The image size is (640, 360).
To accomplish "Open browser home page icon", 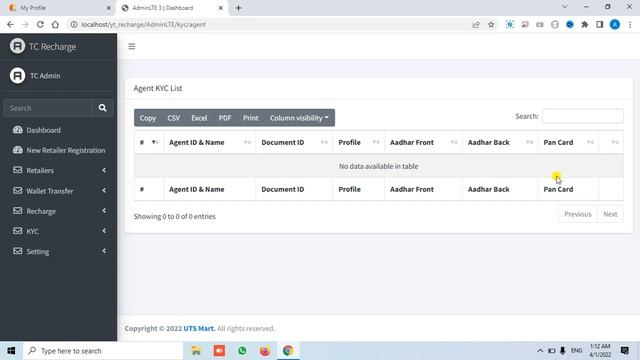I will pyautogui.click(x=55, y=24).
